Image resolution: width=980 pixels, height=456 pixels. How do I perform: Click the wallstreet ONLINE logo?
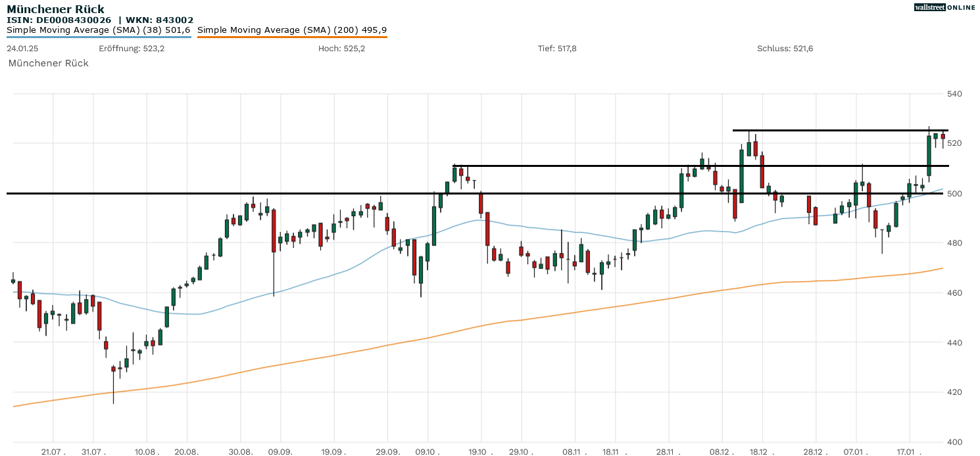click(944, 7)
